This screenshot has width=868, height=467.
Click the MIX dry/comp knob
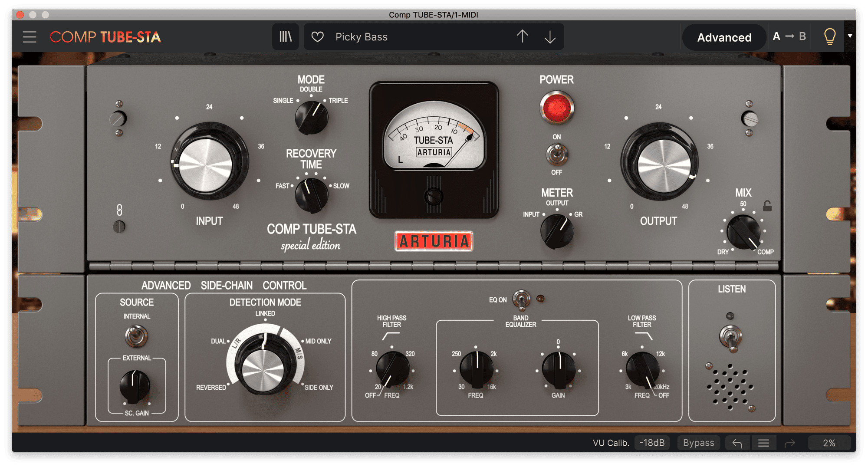[x=743, y=232]
